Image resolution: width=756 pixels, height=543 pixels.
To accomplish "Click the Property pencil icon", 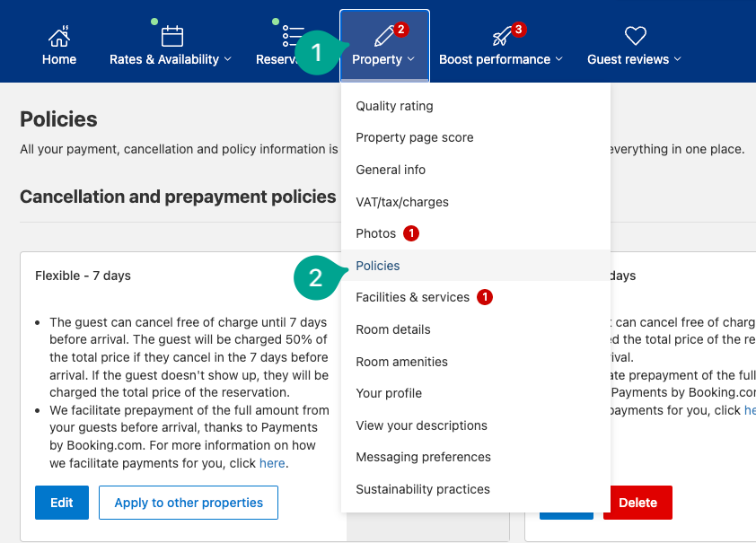I will coord(384,36).
